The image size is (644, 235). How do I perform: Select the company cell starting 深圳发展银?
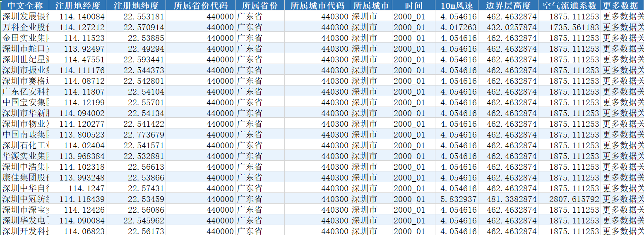[25, 17]
